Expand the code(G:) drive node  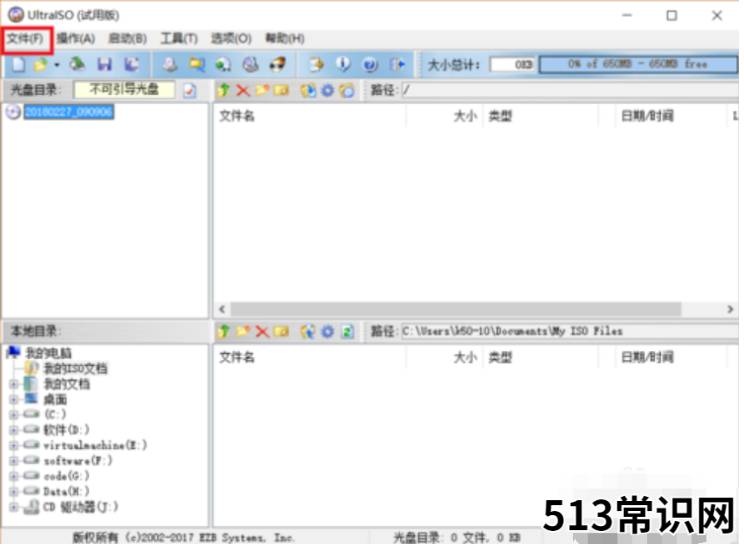(14, 476)
